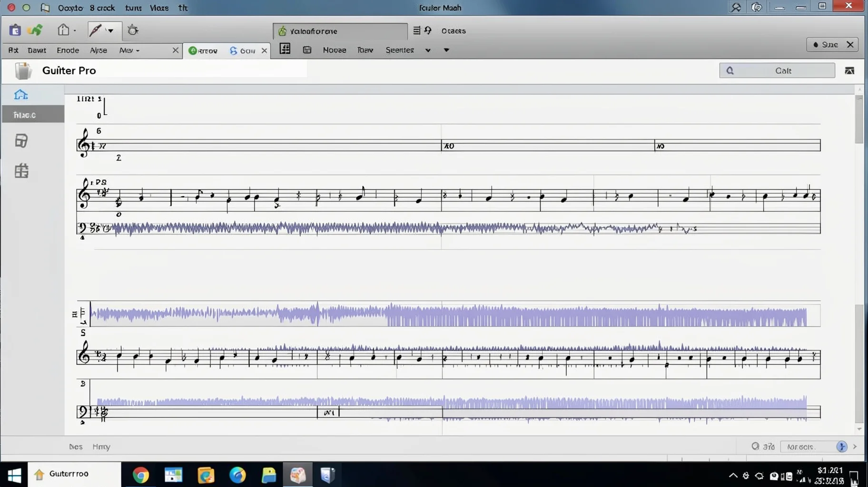The image size is (868, 487).
Task: Open the first chevron dropdown after Seentes
Action: [x=428, y=50]
